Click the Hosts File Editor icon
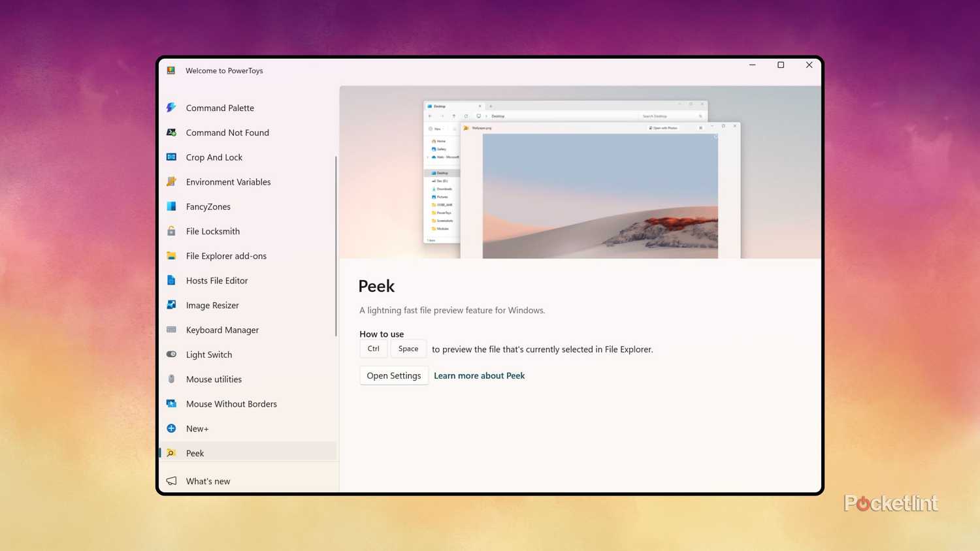The image size is (980, 551). pyautogui.click(x=171, y=280)
